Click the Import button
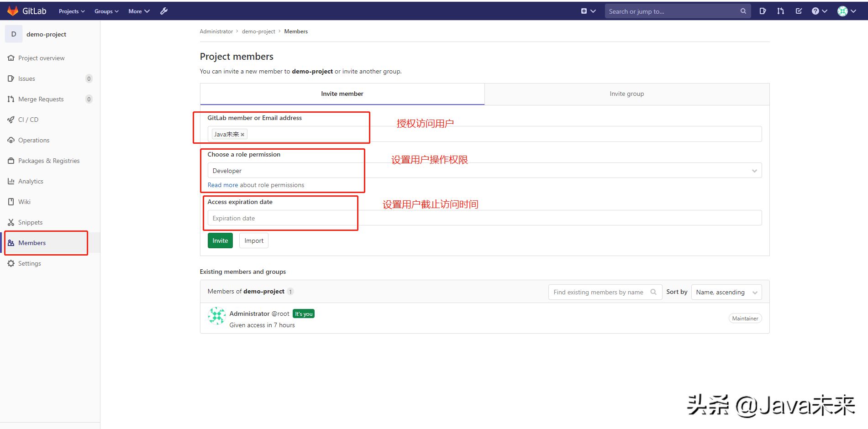The image size is (868, 429). pos(254,241)
